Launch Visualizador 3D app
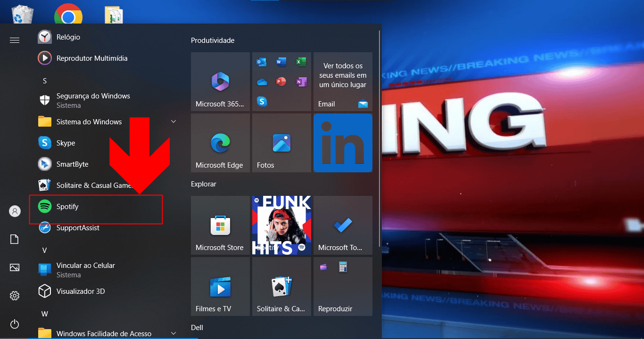Screen dimensions: 644x339 [x=107, y=291]
